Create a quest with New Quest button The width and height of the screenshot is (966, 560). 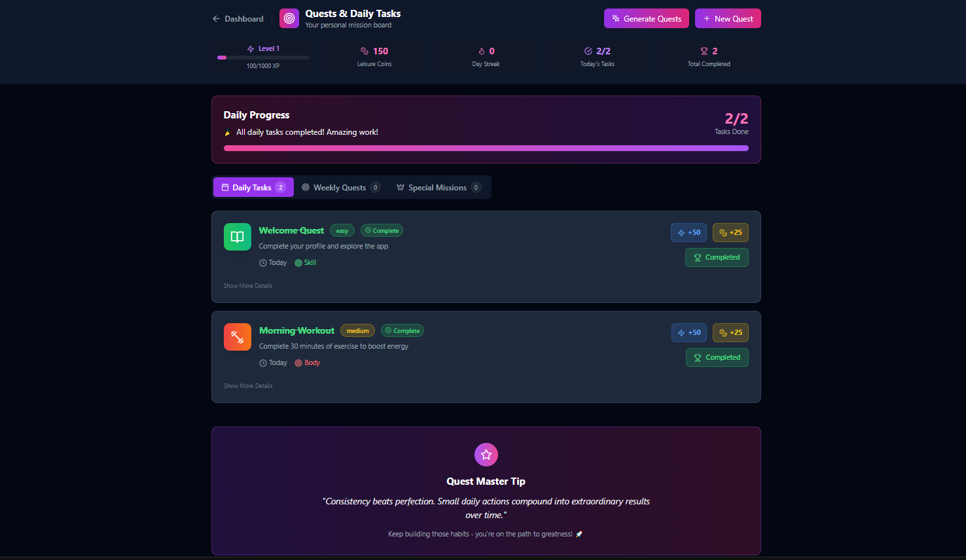tap(728, 18)
